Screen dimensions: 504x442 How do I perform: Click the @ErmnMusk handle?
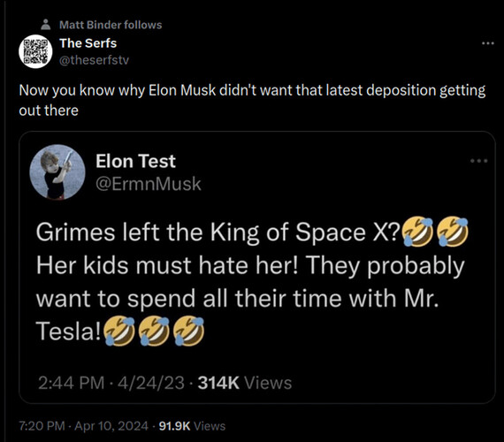pos(149,184)
